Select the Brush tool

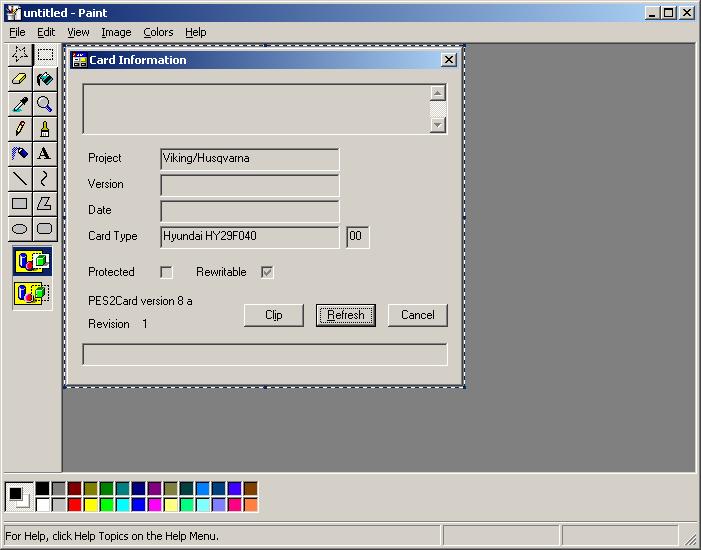click(x=45, y=129)
